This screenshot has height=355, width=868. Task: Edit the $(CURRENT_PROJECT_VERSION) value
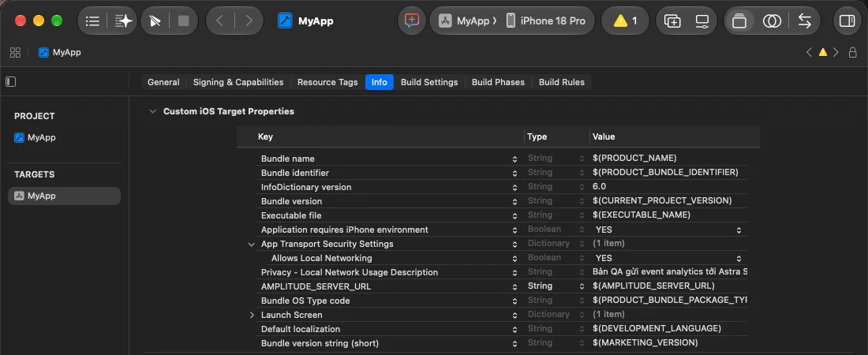pos(662,201)
